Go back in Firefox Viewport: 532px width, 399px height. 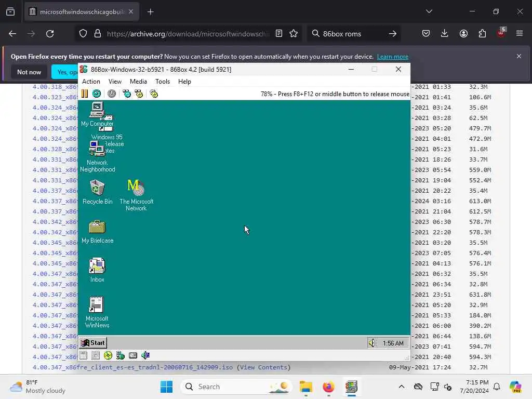(x=12, y=34)
